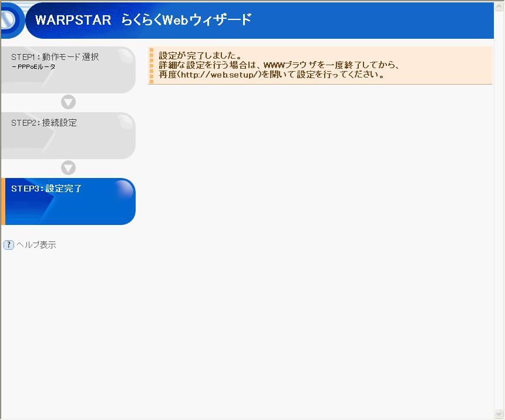Click the http://web.setup/ address text line
The image size is (505, 420).
pos(272,75)
